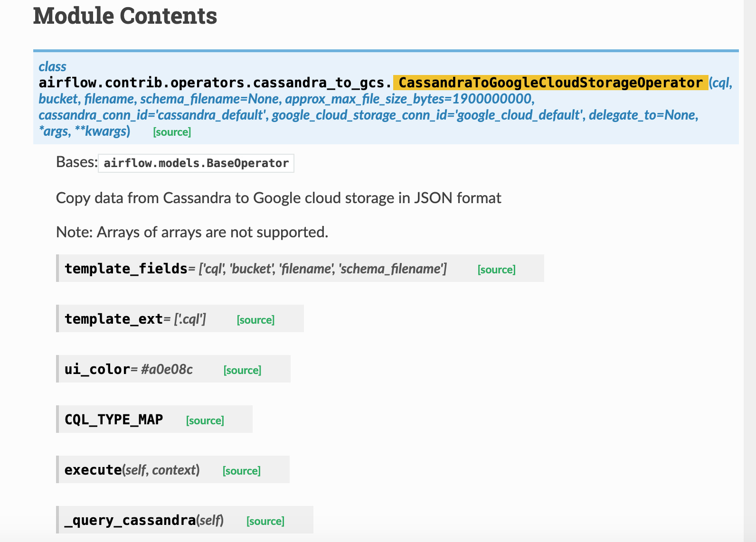The width and height of the screenshot is (756, 542).
Task: Click the approx_max_file_size_bytes=1900000000 parameter
Action: [410, 99]
